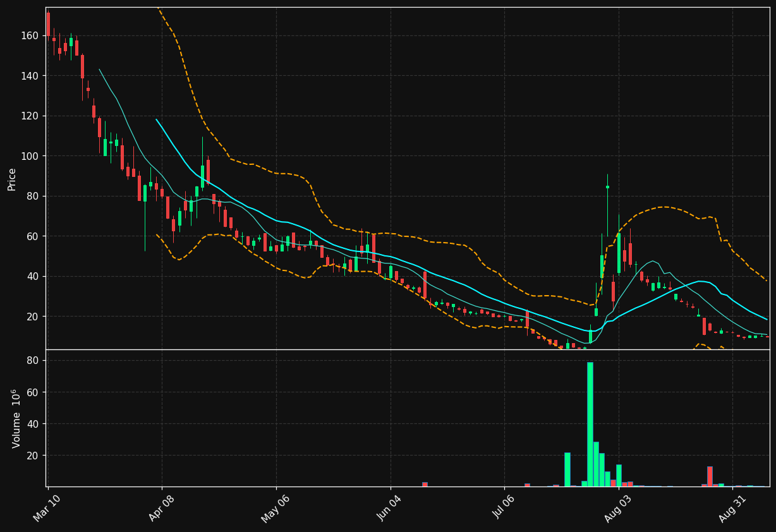This screenshot has width=776, height=532.
Task: Click the first large red candlestick near 160
Action: point(48,24)
